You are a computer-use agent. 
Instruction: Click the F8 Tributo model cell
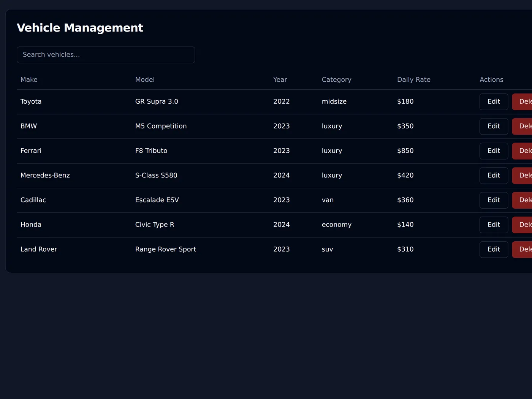(x=151, y=151)
